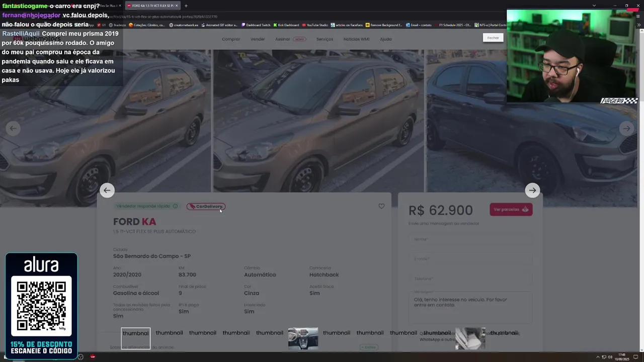The width and height of the screenshot is (644, 362).
Task: Open the Email – contato bookmark
Action: [419, 25]
